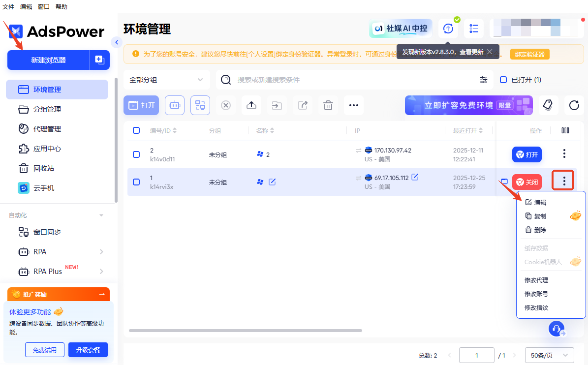
Task: Open the tag management icon
Action: click(x=548, y=105)
